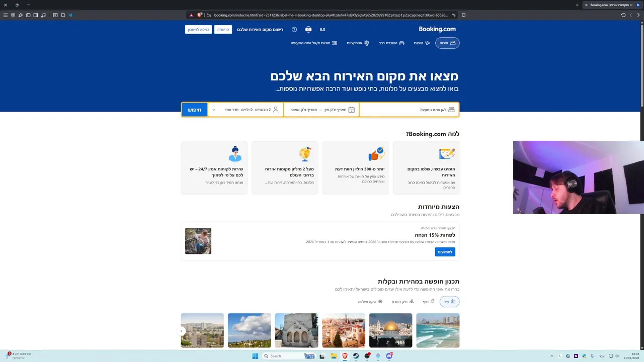Open the browser hamburger menu

point(6,15)
